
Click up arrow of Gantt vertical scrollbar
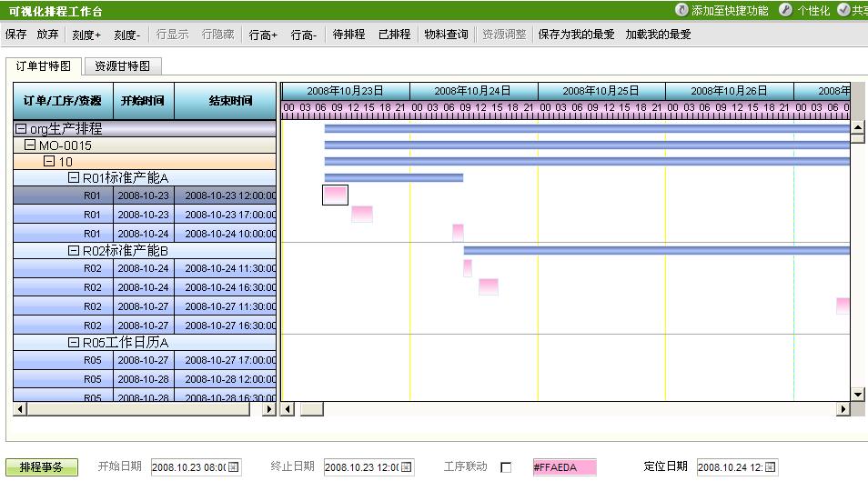click(x=857, y=126)
